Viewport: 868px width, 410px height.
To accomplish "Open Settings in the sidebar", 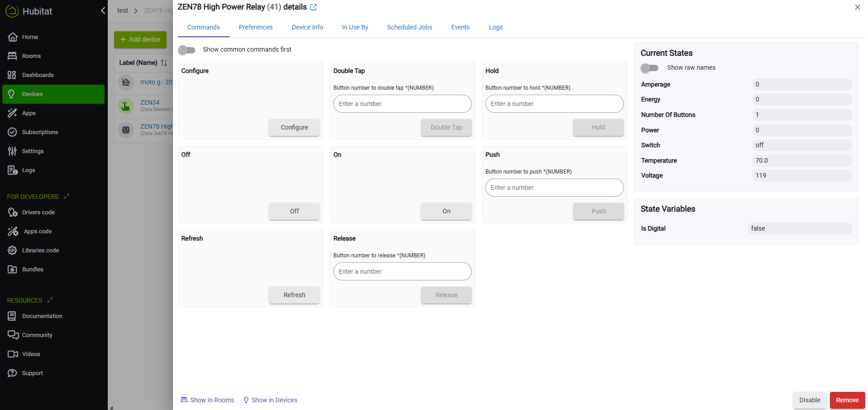I will click(53, 151).
